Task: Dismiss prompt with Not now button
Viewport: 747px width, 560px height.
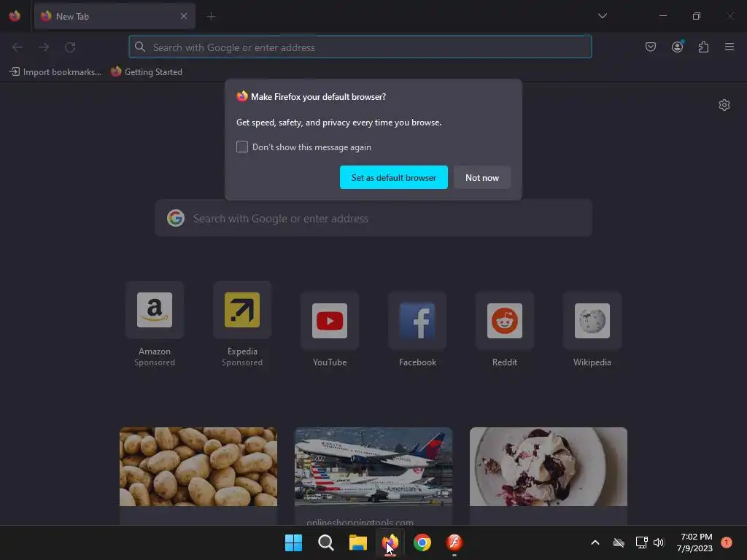Action: pos(482,177)
